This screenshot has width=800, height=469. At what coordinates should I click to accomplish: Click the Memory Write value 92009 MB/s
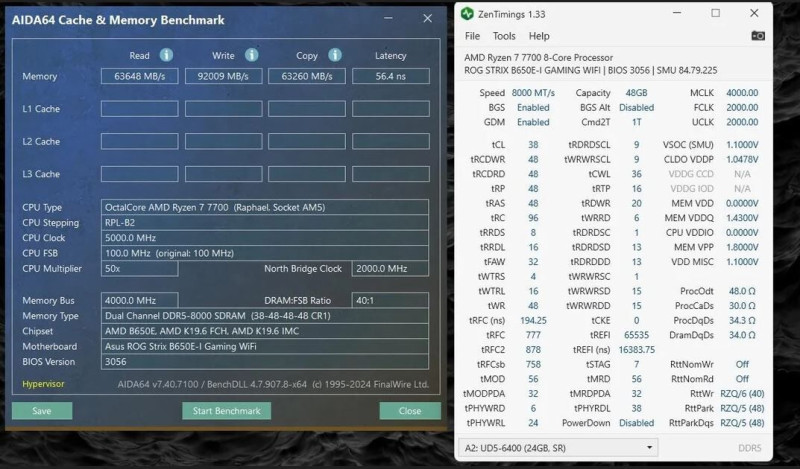pyautogui.click(x=223, y=76)
